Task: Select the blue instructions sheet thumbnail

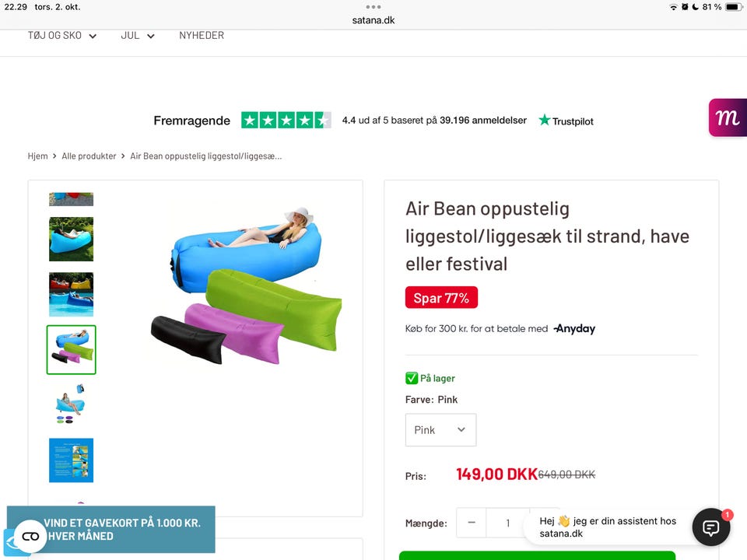Action: (x=71, y=460)
